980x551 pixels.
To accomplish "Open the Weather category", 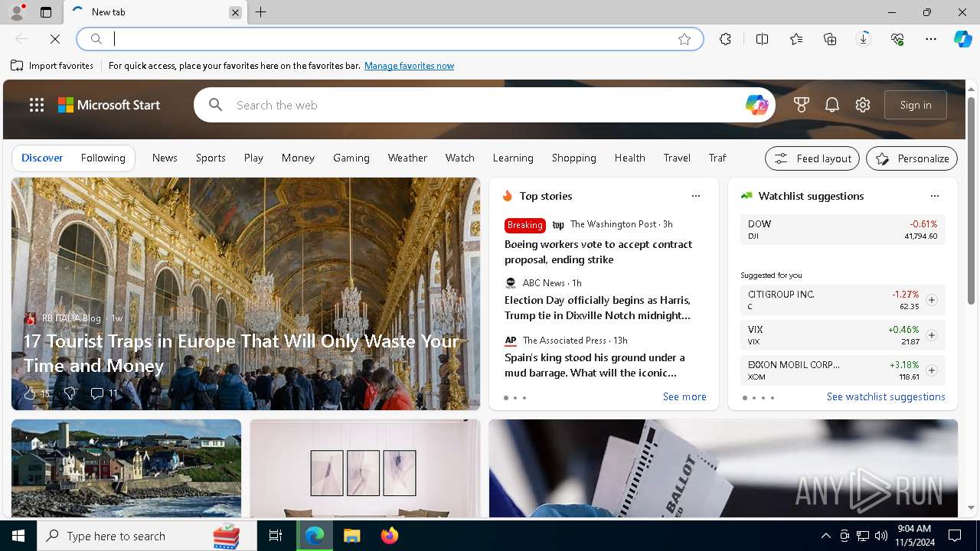I will [407, 158].
